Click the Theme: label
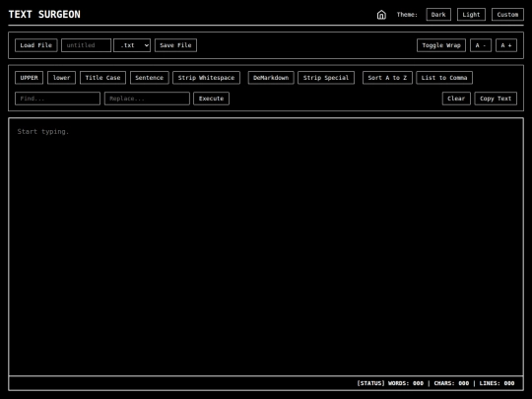The height and width of the screenshot is (399, 532). [x=407, y=15]
